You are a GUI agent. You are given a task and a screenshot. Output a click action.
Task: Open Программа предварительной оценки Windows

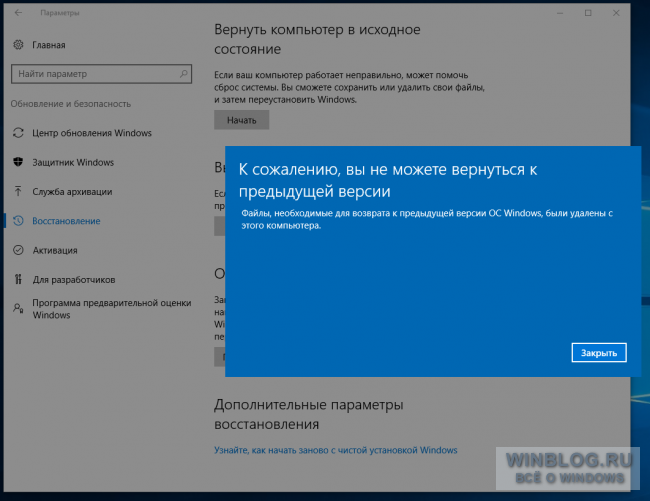[x=112, y=309]
